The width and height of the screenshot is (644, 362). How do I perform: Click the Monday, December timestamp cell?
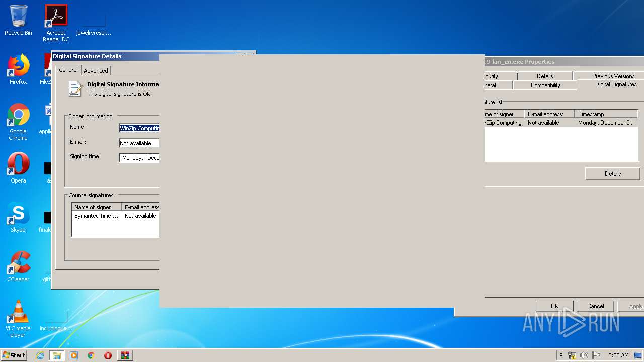coord(606,123)
